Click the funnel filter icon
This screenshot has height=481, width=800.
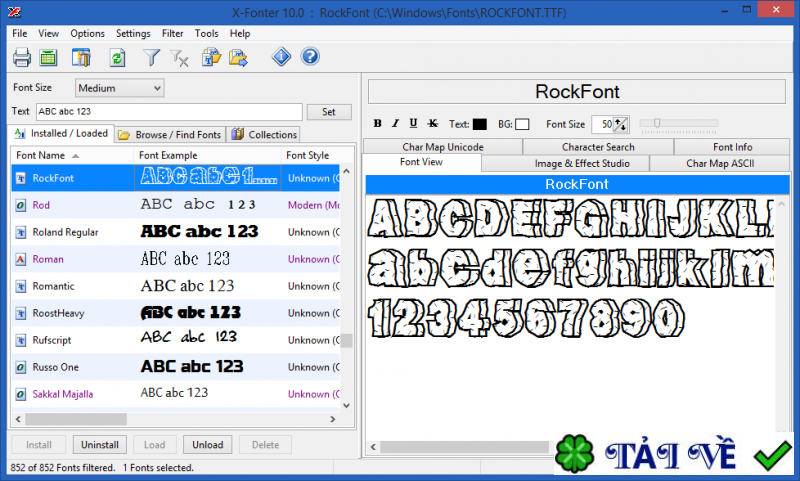151,58
